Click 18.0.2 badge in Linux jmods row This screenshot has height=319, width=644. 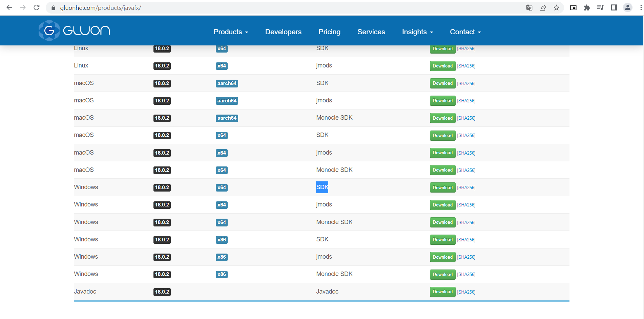162,66
